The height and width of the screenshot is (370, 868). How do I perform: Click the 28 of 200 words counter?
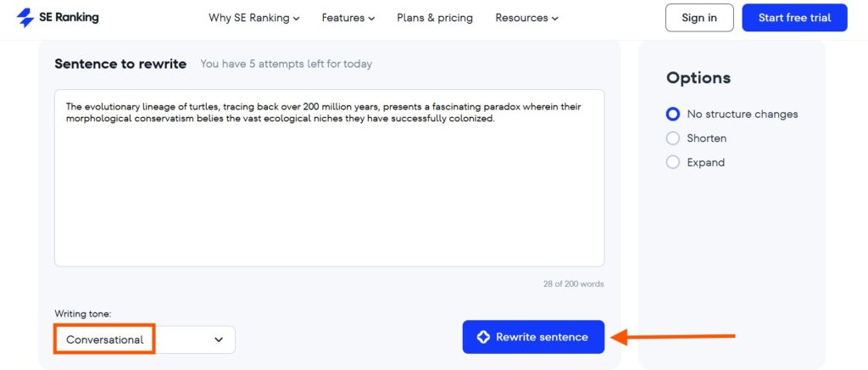(x=574, y=284)
